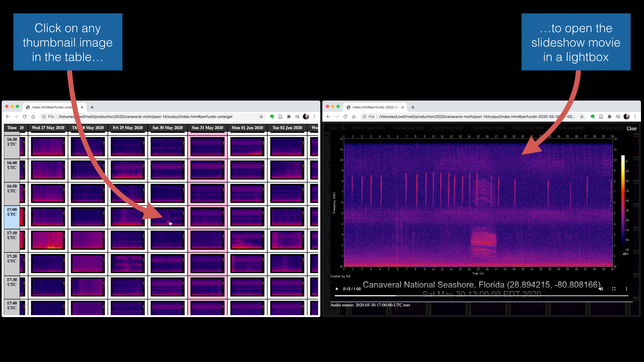The width and height of the screenshot is (644, 362).
Task: Bookmark page with star in left window
Action: pyautogui.click(x=261, y=117)
